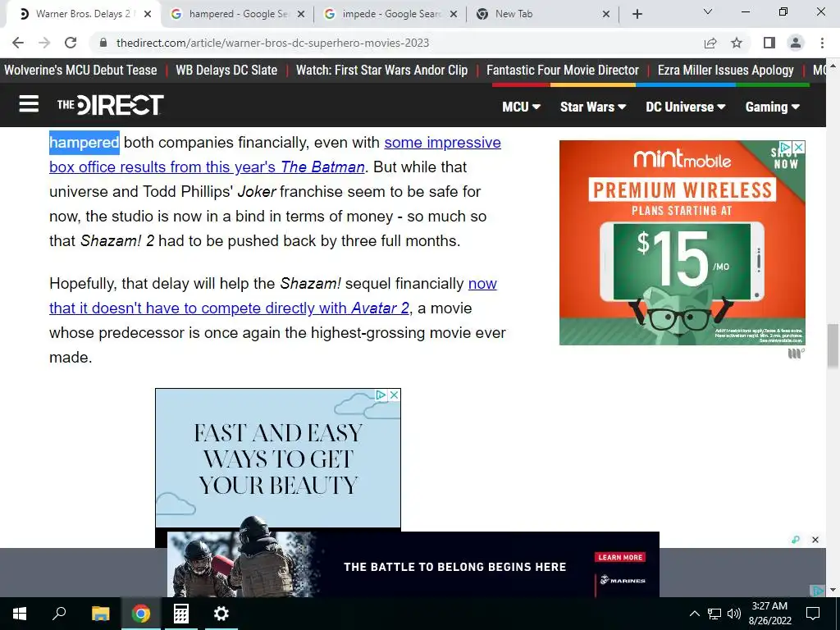
Task: Open AdChoices on the beauty ad
Action: pyautogui.click(x=381, y=395)
